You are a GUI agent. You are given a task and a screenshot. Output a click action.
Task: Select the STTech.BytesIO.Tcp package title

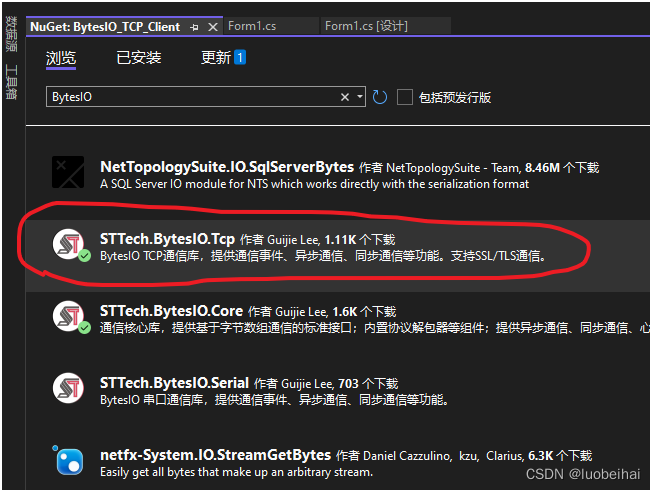pos(167,239)
